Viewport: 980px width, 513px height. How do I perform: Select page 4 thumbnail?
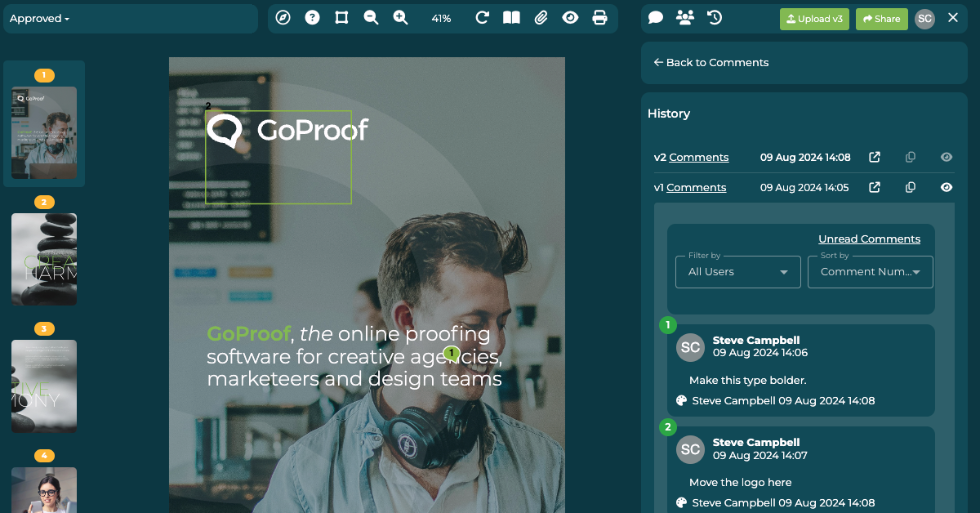44,490
